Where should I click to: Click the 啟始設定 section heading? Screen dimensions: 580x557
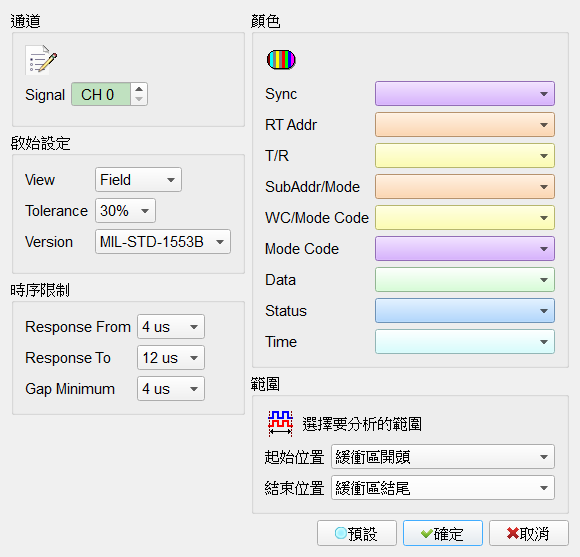pos(41,143)
